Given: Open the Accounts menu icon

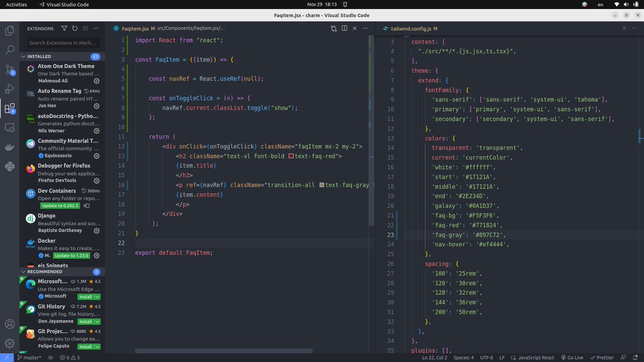Looking at the screenshot, I should pyautogui.click(x=10, y=324).
